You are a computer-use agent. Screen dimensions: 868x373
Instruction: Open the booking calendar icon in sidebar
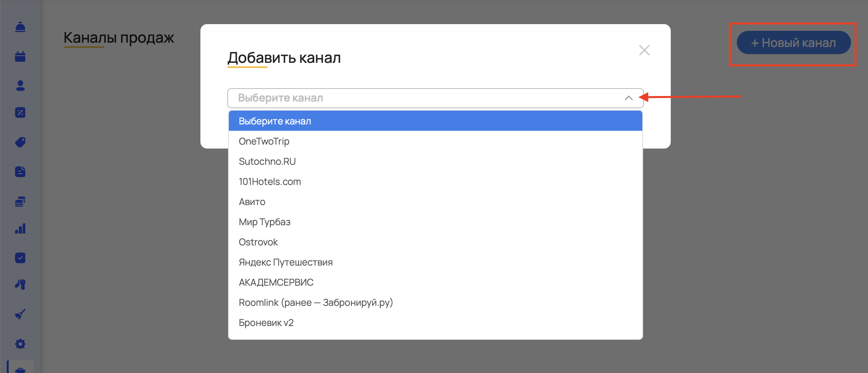coord(20,56)
